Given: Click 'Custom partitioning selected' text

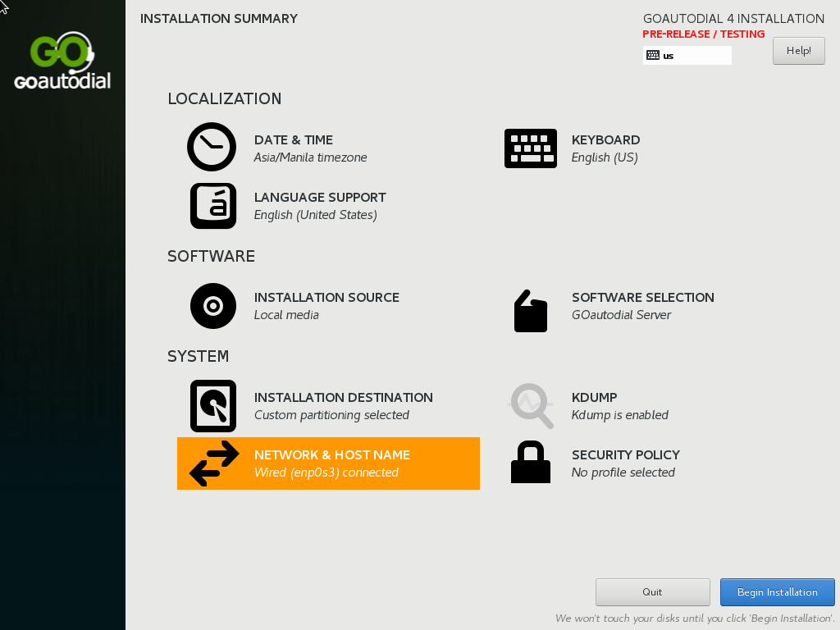Looking at the screenshot, I should coord(331,415).
